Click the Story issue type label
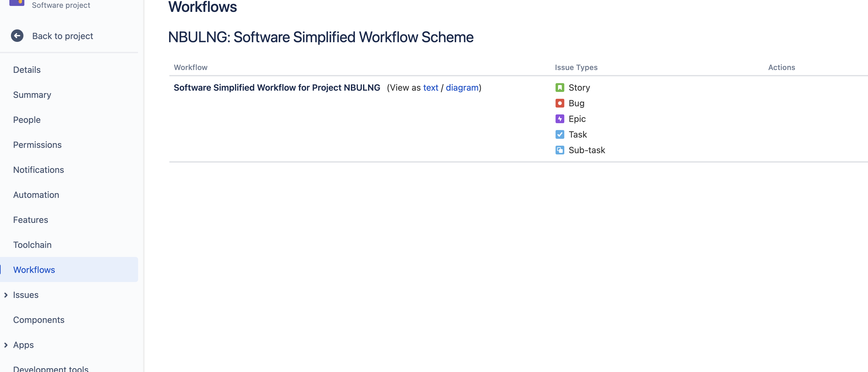Viewport: 868px width, 372px height. click(x=579, y=88)
